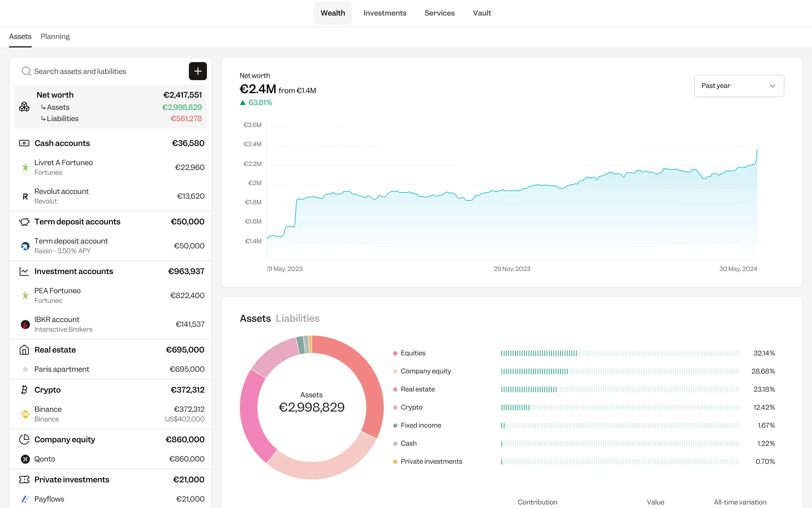Click the Cash grey legend dot
This screenshot has width=812, height=508.
(395, 443)
